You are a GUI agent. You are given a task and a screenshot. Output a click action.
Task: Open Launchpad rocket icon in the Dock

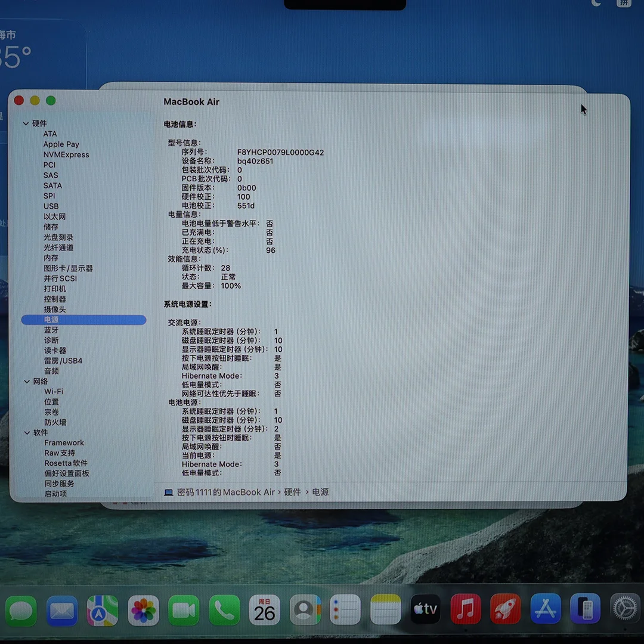click(x=505, y=609)
